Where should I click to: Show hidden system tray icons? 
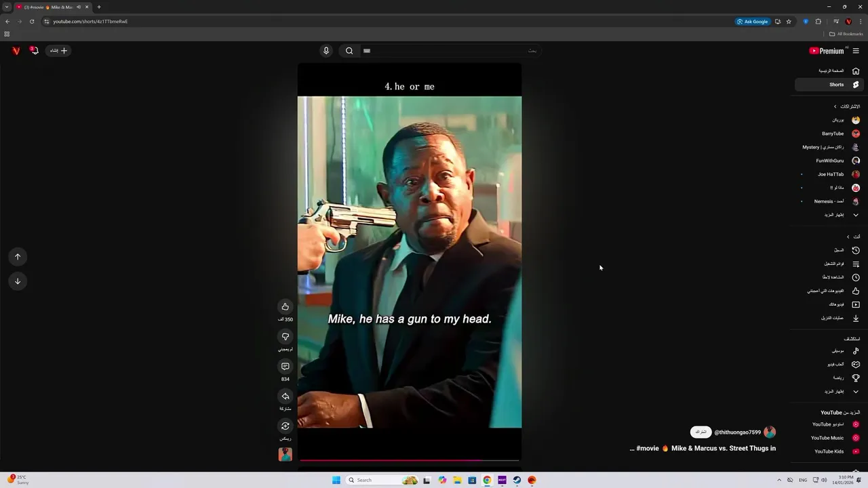coord(779,480)
